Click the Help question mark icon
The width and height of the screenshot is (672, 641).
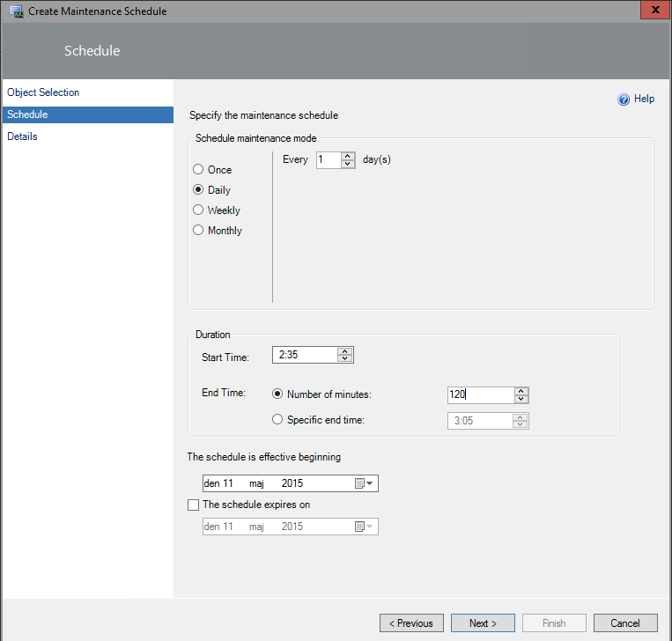click(624, 99)
